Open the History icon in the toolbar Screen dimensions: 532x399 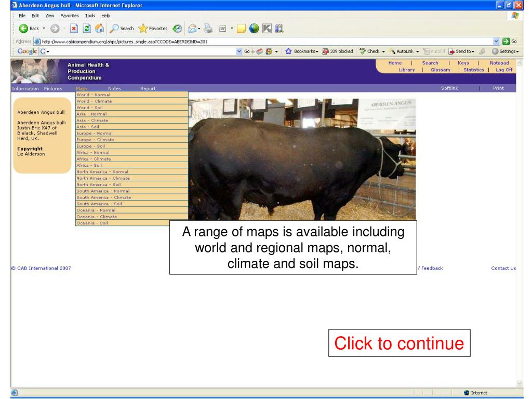point(177,29)
